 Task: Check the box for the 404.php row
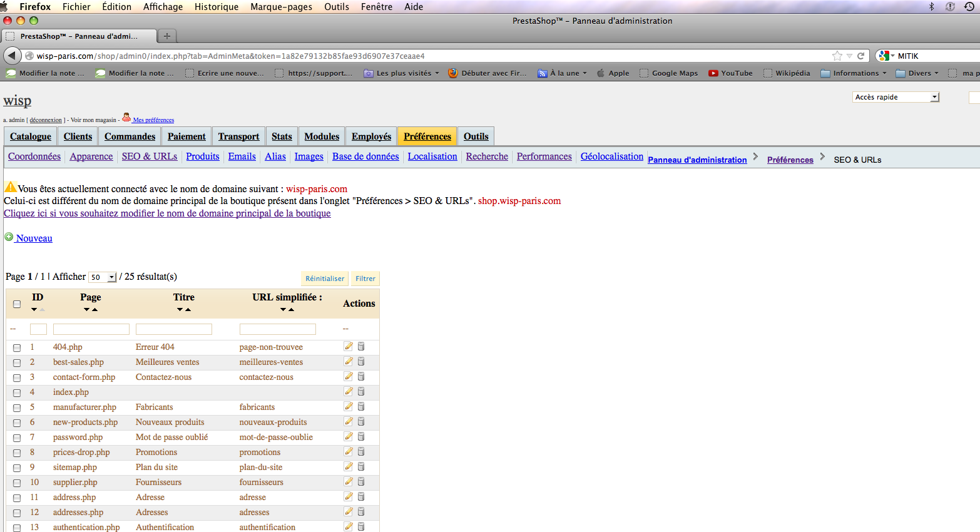[x=17, y=347]
